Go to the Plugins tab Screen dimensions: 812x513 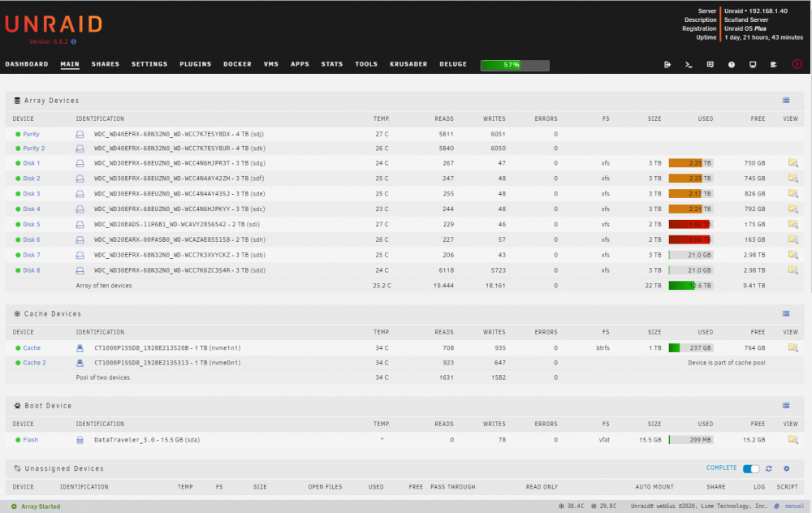[x=196, y=64]
